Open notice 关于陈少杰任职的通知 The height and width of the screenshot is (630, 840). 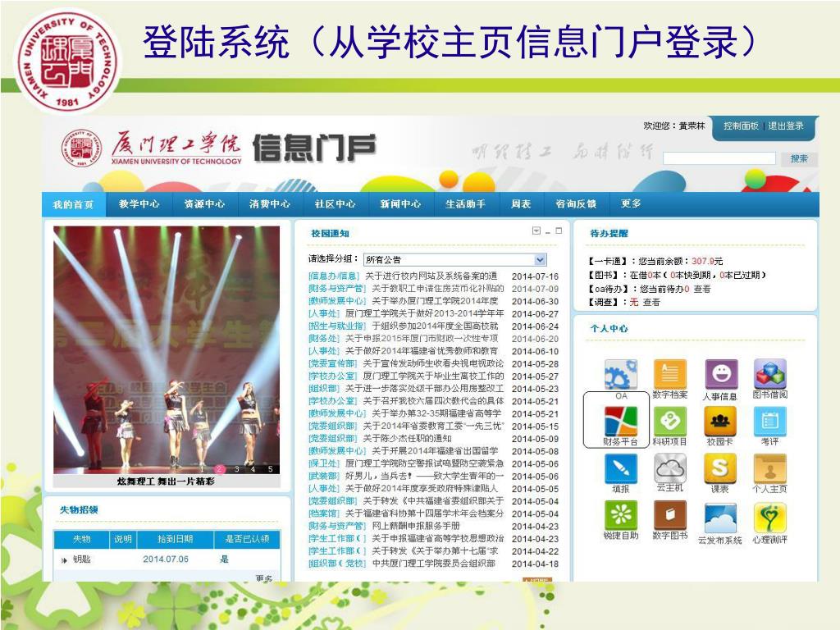(407, 438)
